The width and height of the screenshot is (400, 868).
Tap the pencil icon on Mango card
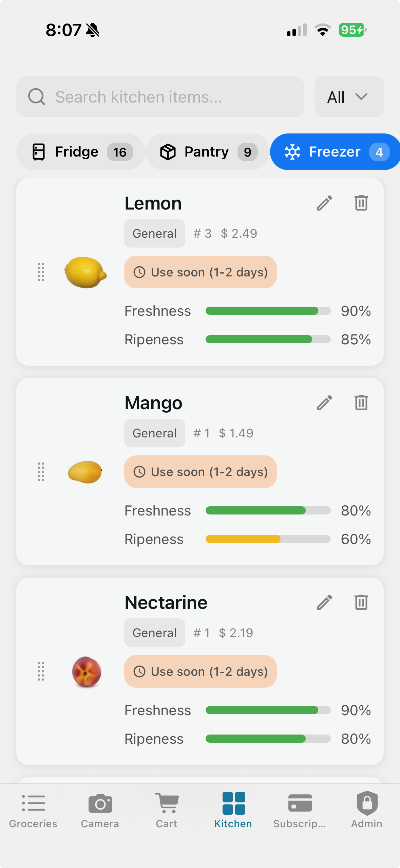[324, 403]
